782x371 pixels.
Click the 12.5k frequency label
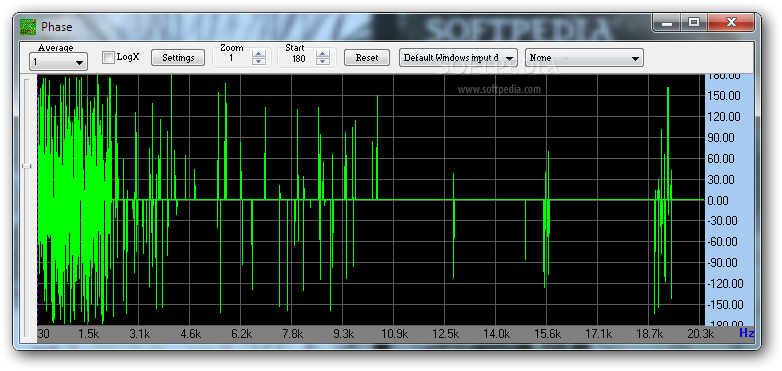(445, 334)
